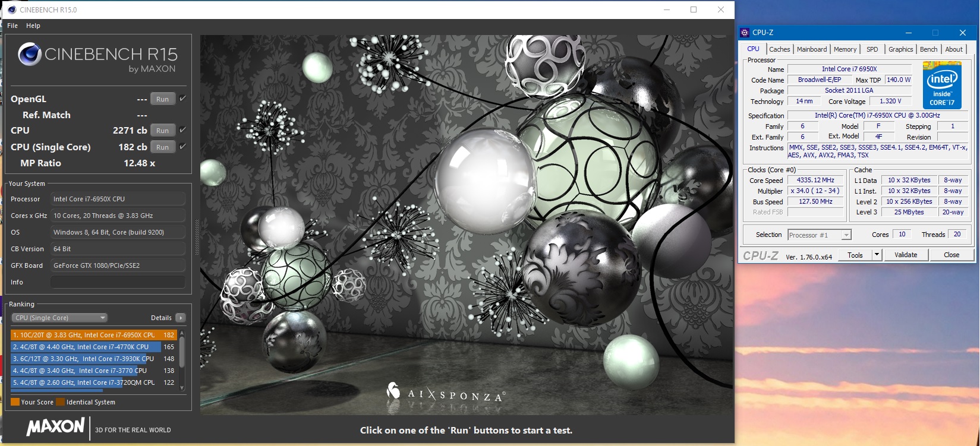Select the i7-3770 ranking row scoring 138
The width and height of the screenshot is (980, 446).
click(x=93, y=371)
